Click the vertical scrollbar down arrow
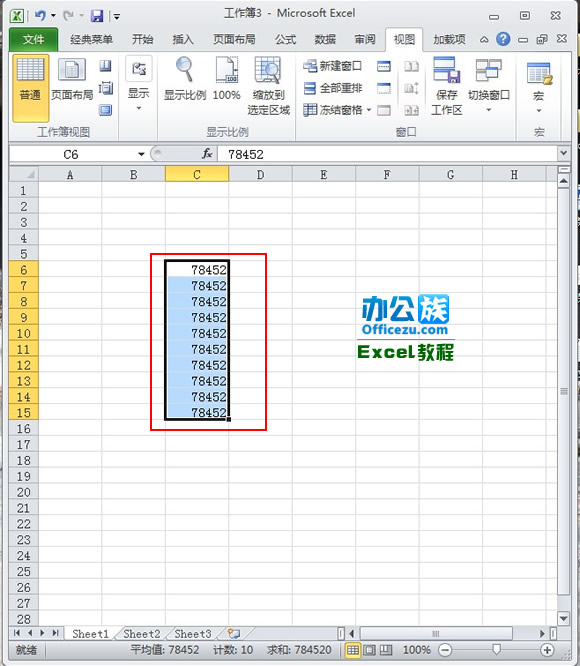 [x=563, y=618]
